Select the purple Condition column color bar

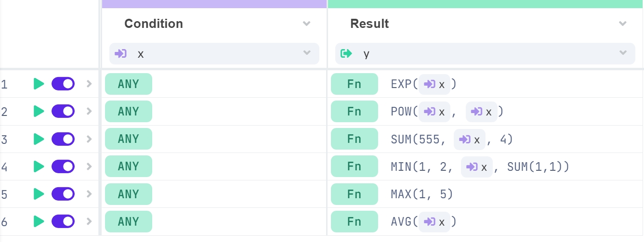214,4
